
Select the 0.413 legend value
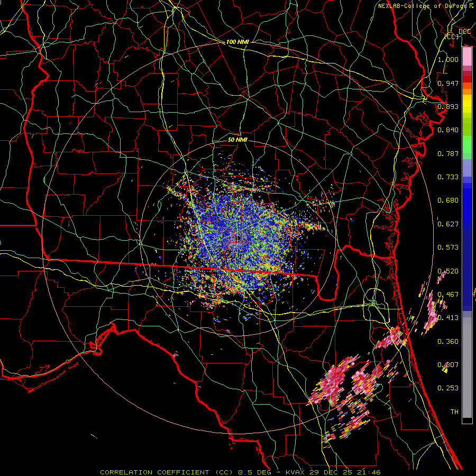pyautogui.click(x=448, y=318)
